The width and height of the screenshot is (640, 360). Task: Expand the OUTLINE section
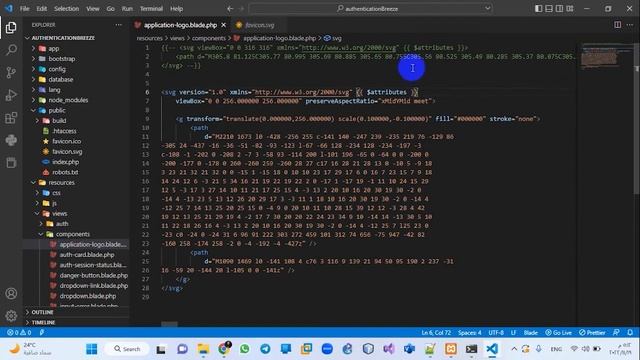(42, 312)
